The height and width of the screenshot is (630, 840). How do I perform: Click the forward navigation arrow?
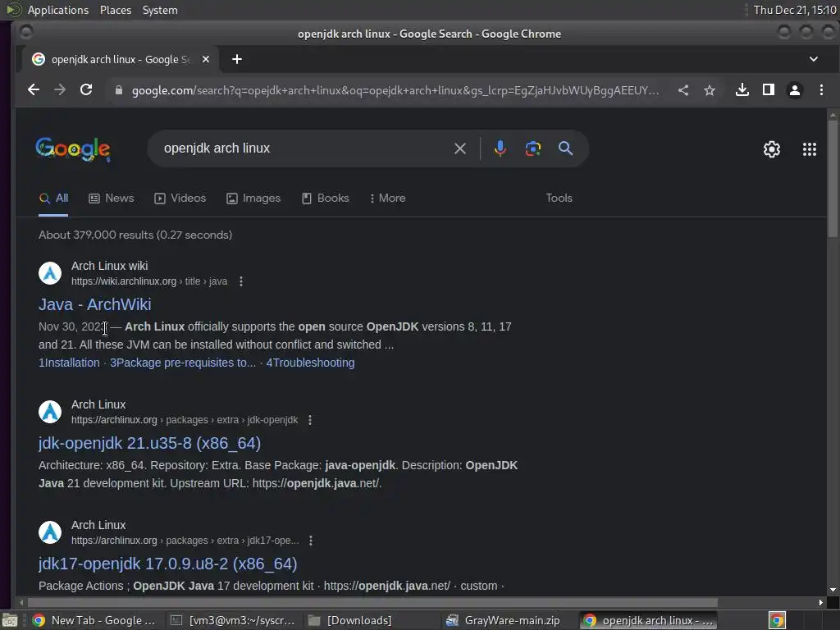coord(59,90)
